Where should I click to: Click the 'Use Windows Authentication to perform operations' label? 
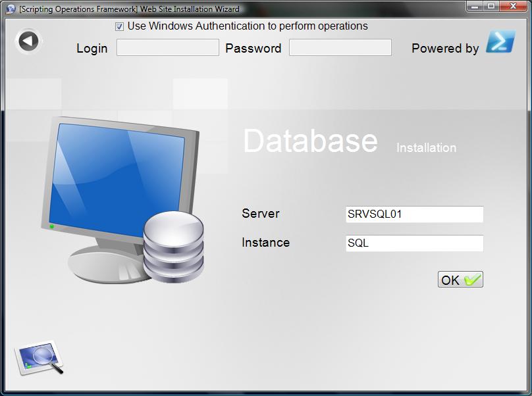[248, 26]
